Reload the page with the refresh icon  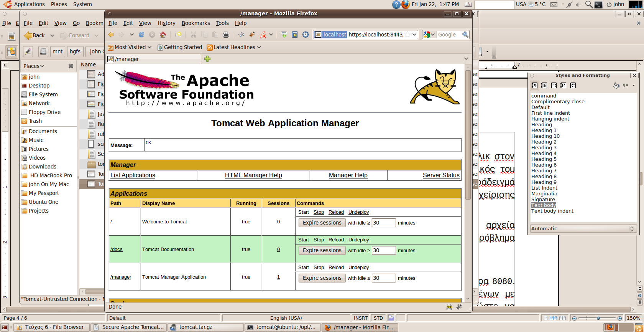pyautogui.click(x=141, y=35)
